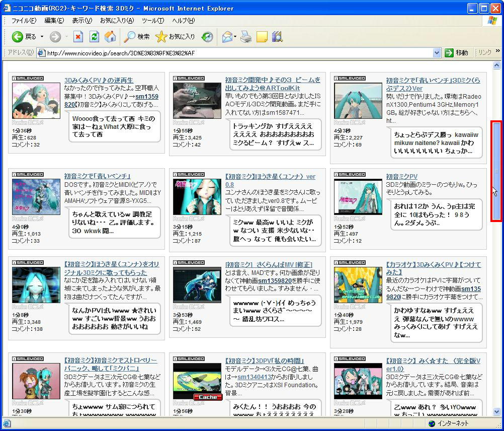Viewport: 504px width, 431px height.
Task: Expand the Mail button dropdown arrow
Action: (235, 37)
